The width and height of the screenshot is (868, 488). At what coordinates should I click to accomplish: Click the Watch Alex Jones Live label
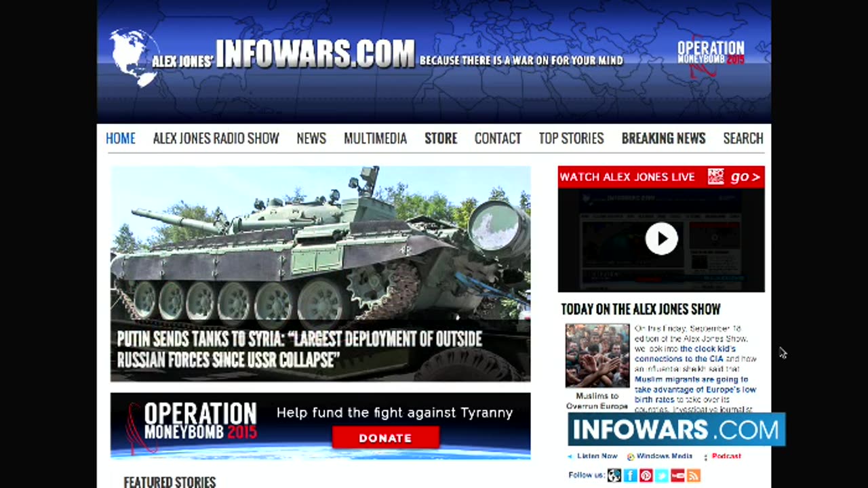[627, 177]
